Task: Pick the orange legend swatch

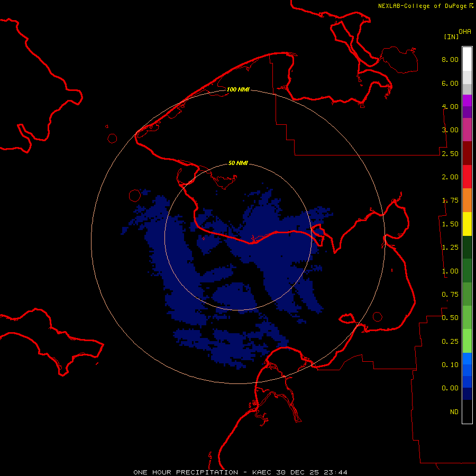Action: [x=467, y=200]
